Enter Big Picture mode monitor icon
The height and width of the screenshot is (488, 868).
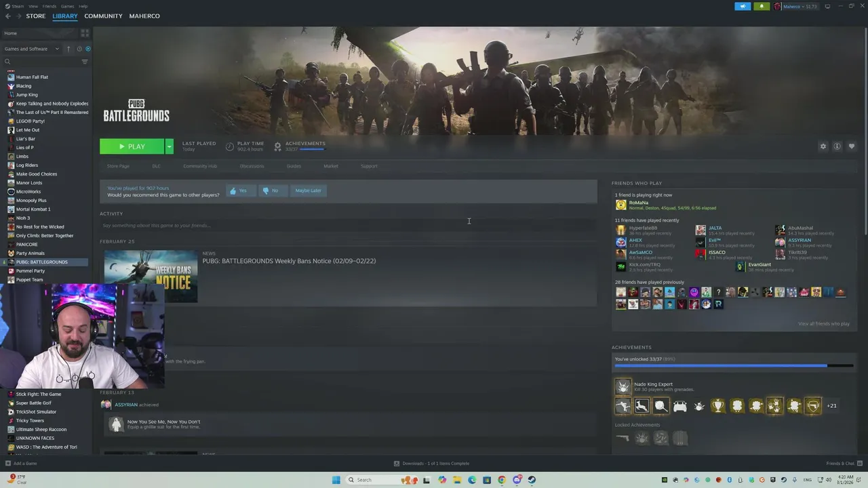(x=827, y=6)
